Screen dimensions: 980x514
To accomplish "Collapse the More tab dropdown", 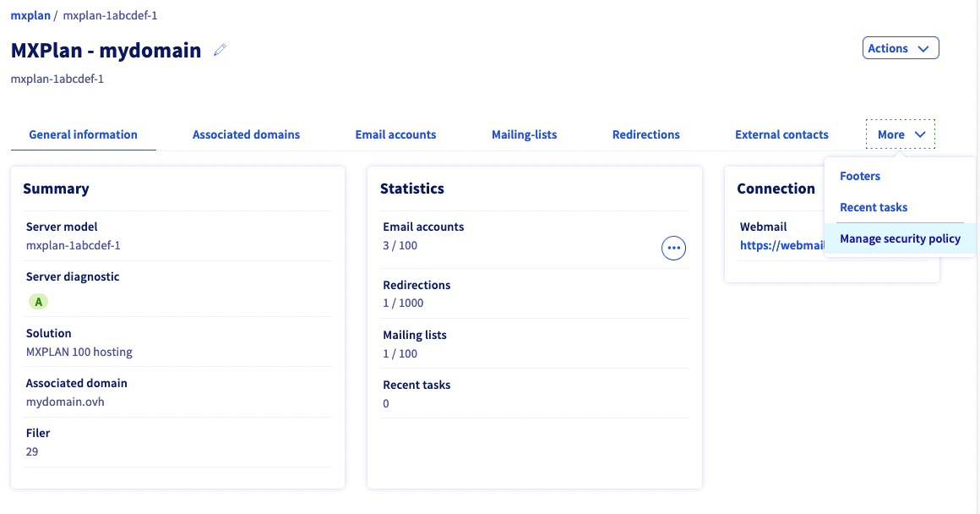I will pyautogui.click(x=901, y=134).
